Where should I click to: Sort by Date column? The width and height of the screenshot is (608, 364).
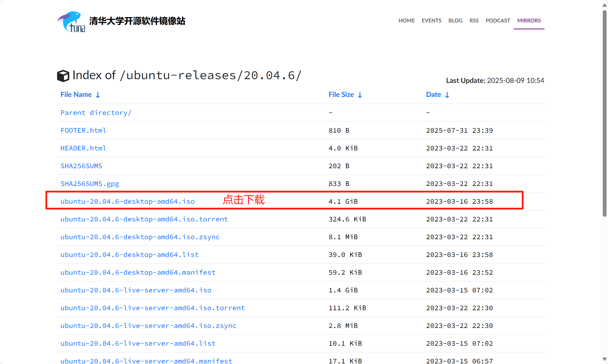tap(438, 95)
